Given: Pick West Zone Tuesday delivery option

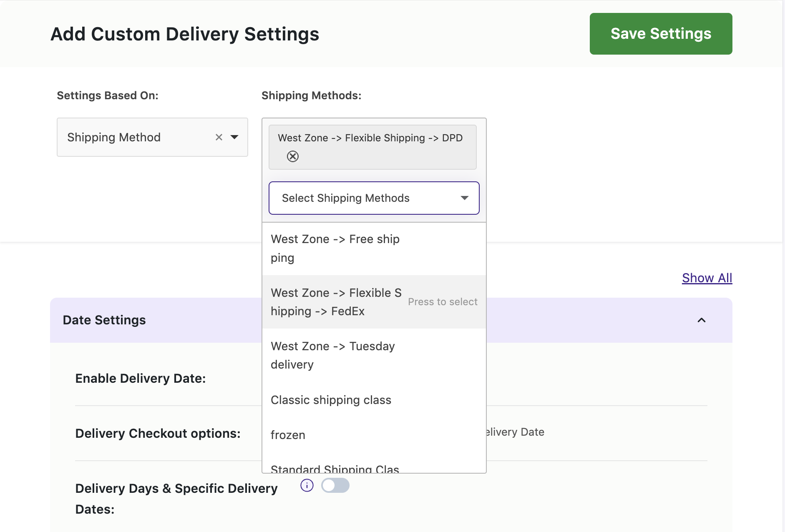Looking at the screenshot, I should pos(332,355).
